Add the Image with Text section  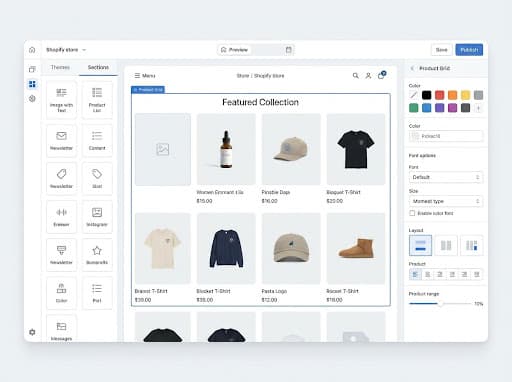(x=61, y=100)
